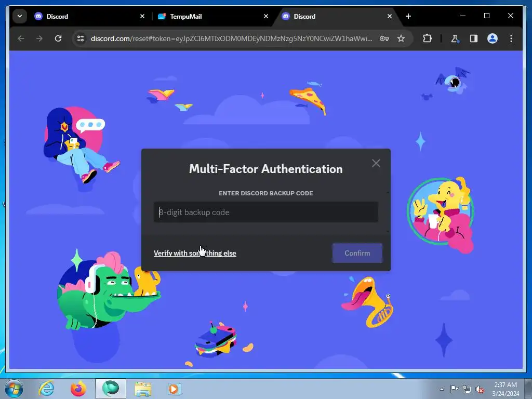The width and height of the screenshot is (532, 399).
Task: Open the network tray icon
Action: [x=467, y=390]
